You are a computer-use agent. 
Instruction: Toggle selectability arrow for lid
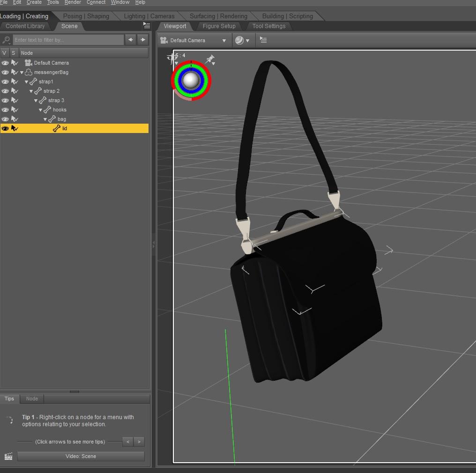[14, 128]
